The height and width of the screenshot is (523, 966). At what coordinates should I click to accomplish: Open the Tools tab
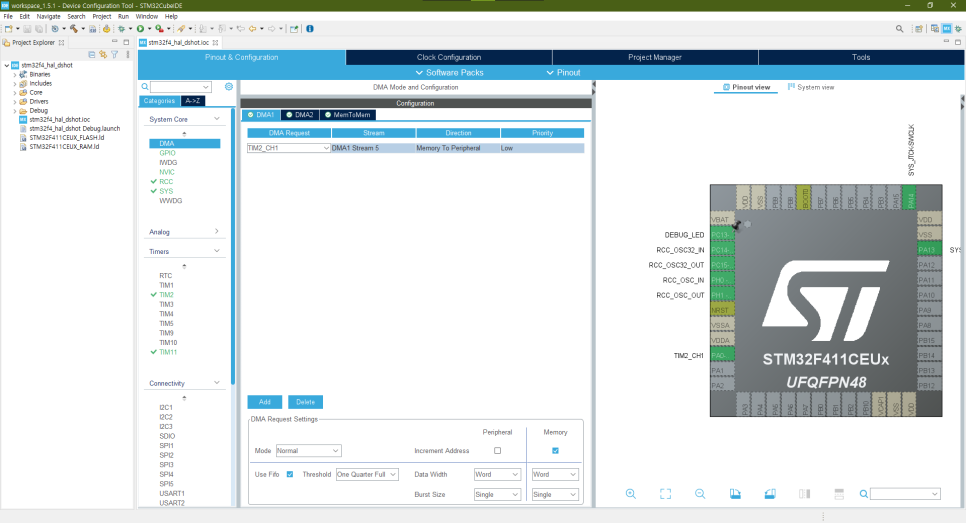pos(861,57)
